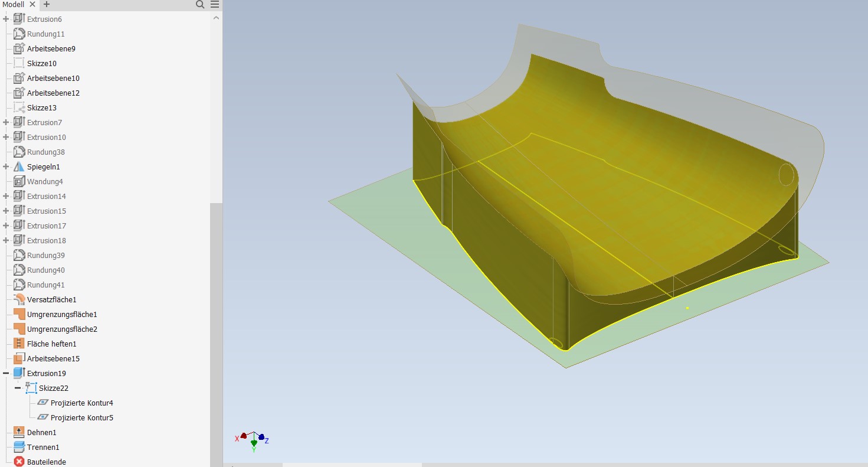Screen dimensions: 868x467
Task: Select Rundung41 in the tree
Action: [46, 285]
